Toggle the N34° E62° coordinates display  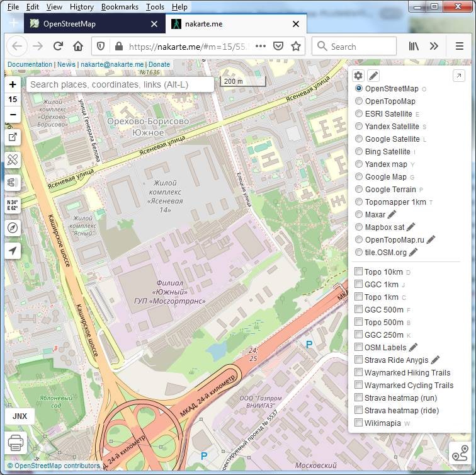click(x=13, y=205)
